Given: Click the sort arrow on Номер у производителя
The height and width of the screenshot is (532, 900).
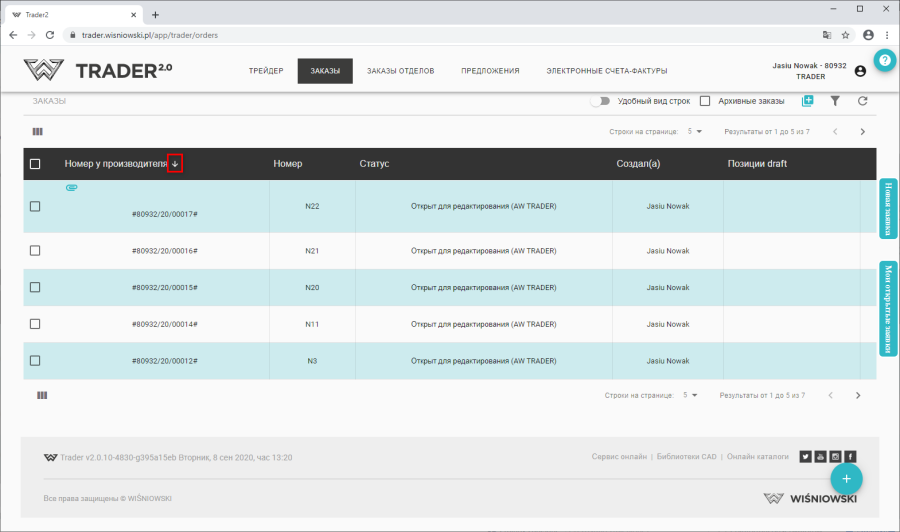Looking at the screenshot, I should click(175, 164).
